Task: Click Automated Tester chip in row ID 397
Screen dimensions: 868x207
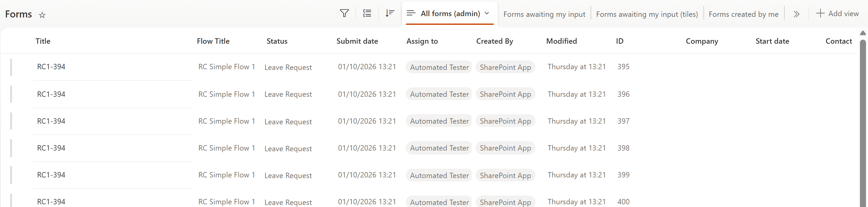Action: (x=439, y=121)
